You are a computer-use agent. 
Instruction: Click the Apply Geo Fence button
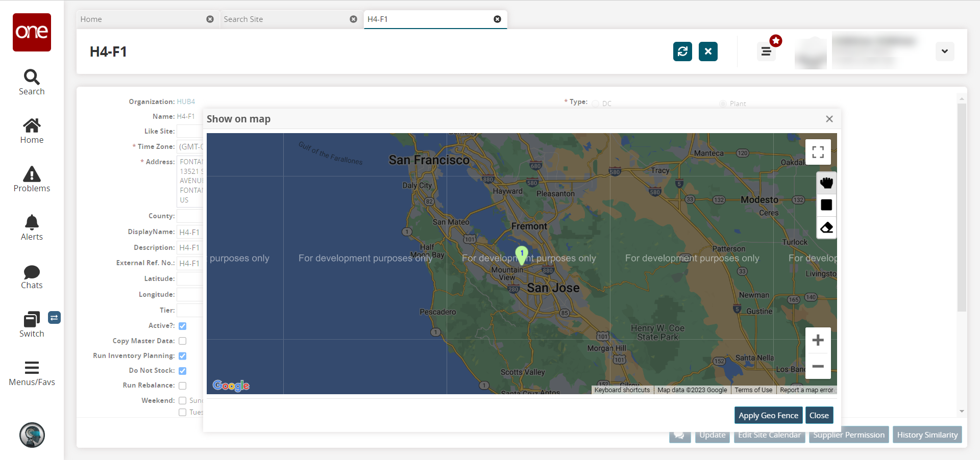(x=768, y=415)
